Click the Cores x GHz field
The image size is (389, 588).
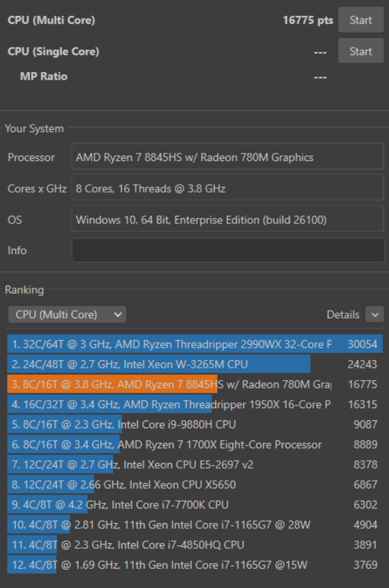pos(227,189)
